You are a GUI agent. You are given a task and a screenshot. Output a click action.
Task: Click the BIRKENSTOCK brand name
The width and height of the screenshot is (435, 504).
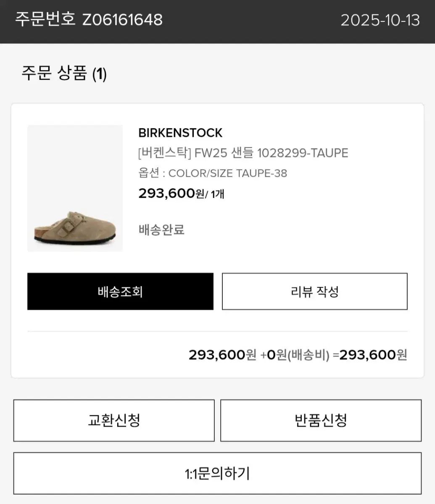(180, 133)
